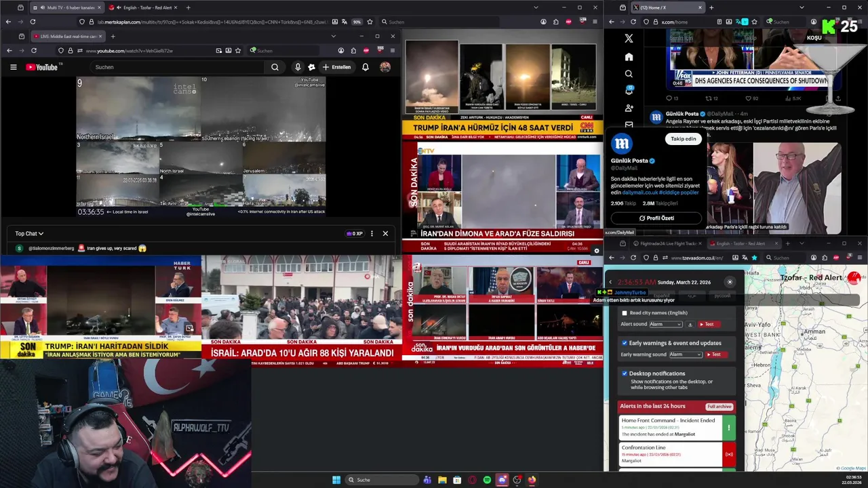Open the YouTube account avatar
The height and width of the screenshot is (488, 868).
pos(385,67)
